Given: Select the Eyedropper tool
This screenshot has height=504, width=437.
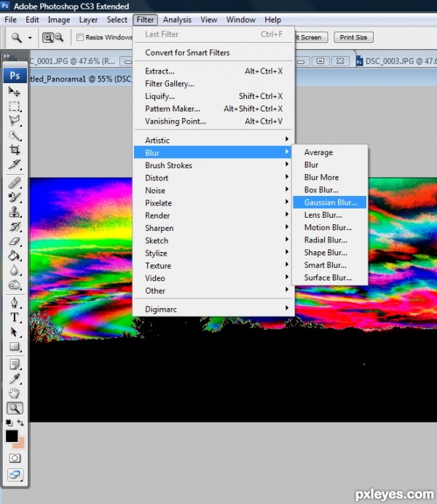Looking at the screenshot, I should pos(14,379).
